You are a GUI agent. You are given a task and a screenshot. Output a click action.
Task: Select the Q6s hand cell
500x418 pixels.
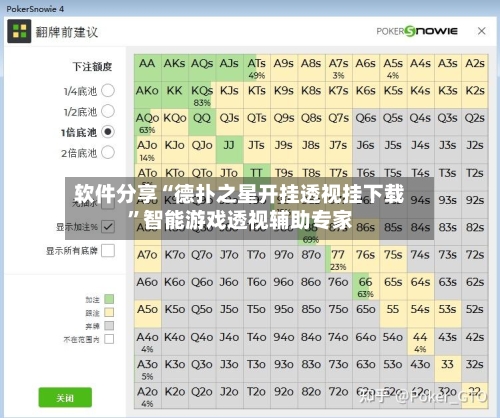(x=366, y=122)
